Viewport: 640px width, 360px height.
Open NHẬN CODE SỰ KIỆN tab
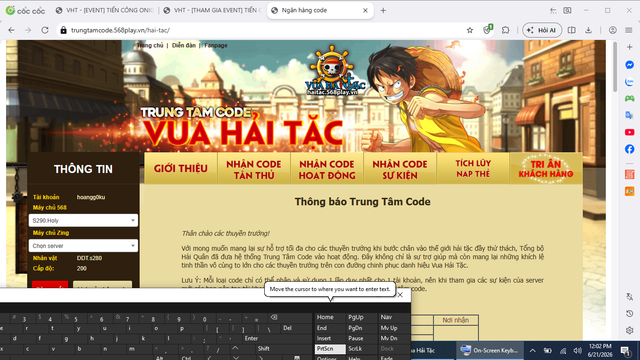(400, 169)
